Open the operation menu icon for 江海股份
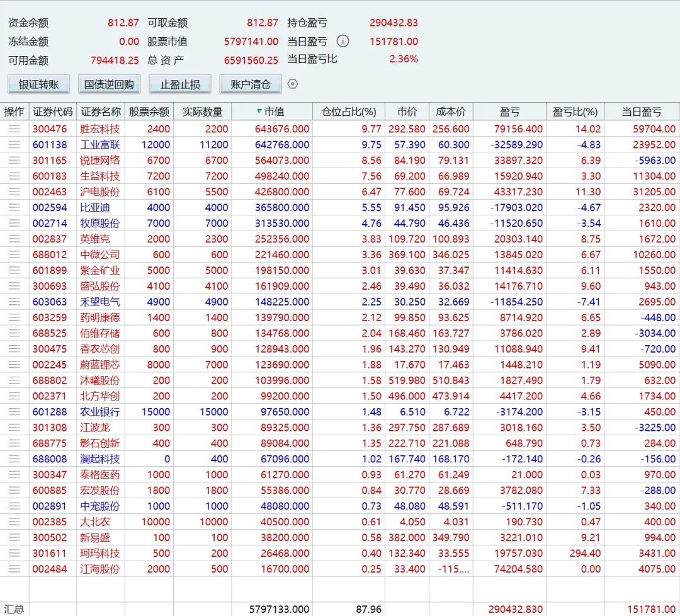Viewport: 680px width, 616px height. click(14, 569)
